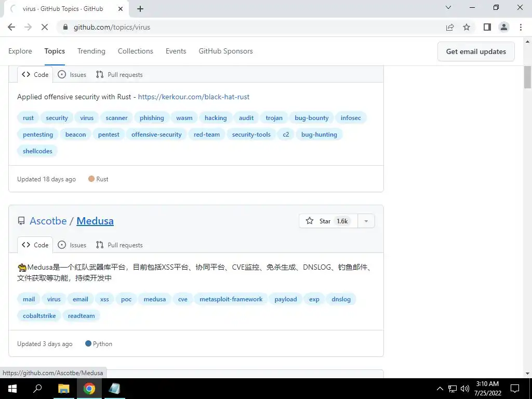Open the notepad-like app on taskbar
The image size is (532, 399).
tap(115, 389)
